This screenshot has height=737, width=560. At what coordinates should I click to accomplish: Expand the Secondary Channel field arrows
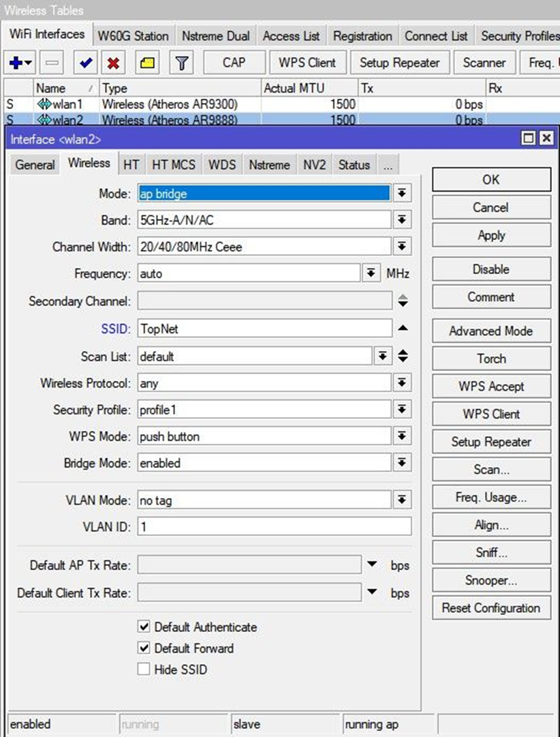(x=403, y=301)
